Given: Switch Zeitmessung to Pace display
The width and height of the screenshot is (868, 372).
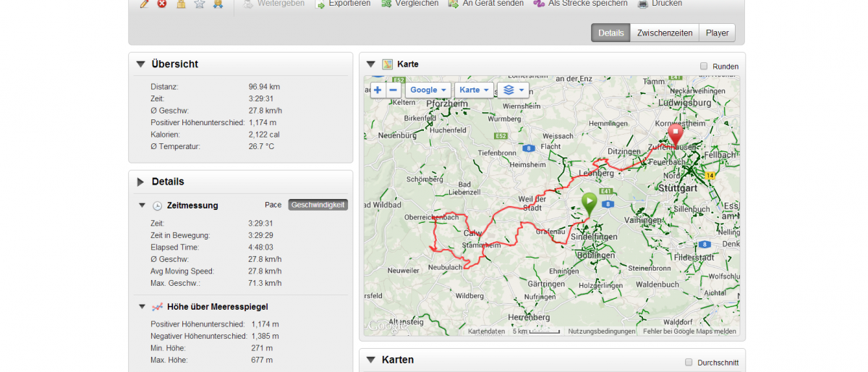Looking at the screenshot, I should pos(273,205).
